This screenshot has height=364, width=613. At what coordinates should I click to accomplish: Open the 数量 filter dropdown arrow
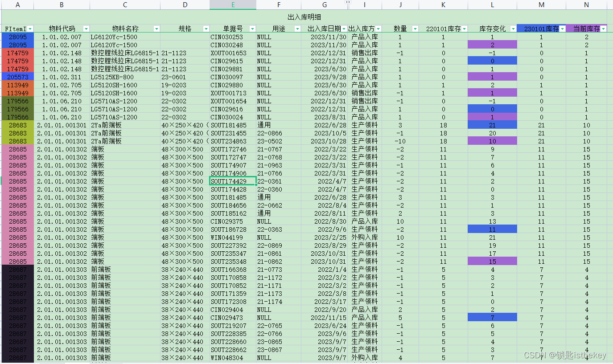click(x=415, y=29)
